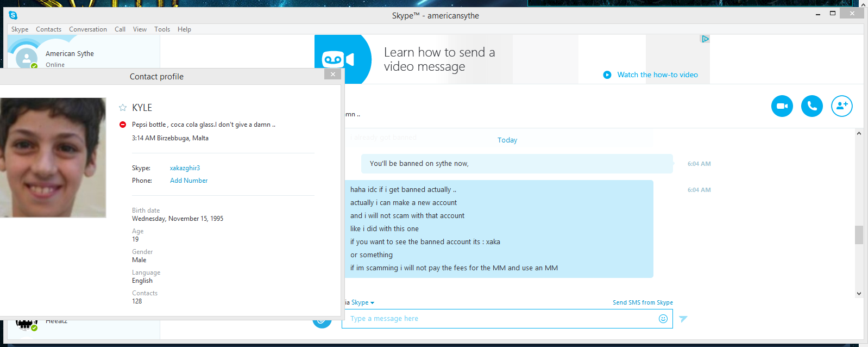The width and height of the screenshot is (868, 347).
Task: Click KYLE's blocked status icon
Action: (123, 125)
